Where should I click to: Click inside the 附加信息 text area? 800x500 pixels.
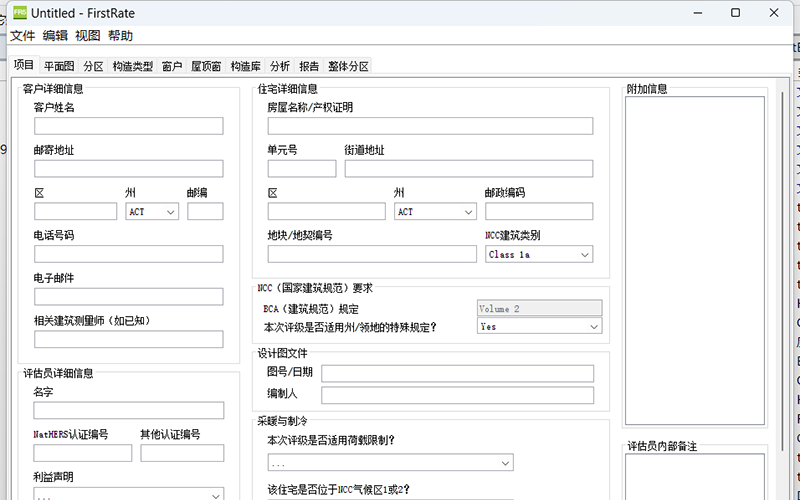point(695,261)
